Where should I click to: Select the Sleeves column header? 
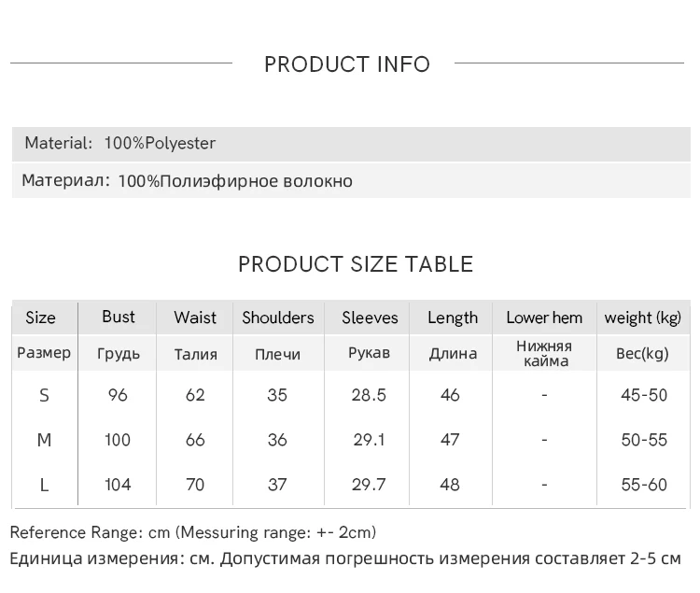click(x=370, y=318)
